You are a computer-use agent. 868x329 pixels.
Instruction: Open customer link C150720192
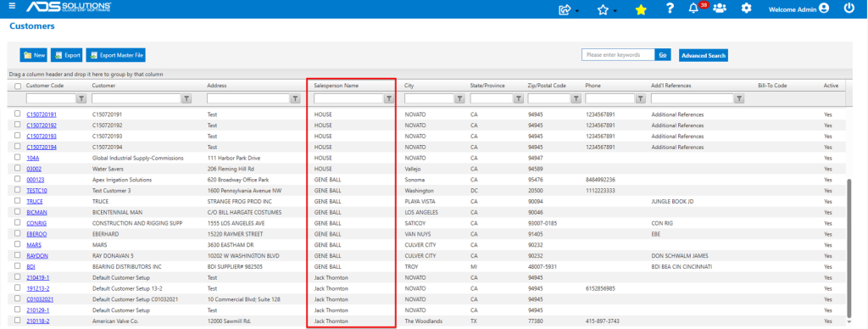pos(42,125)
